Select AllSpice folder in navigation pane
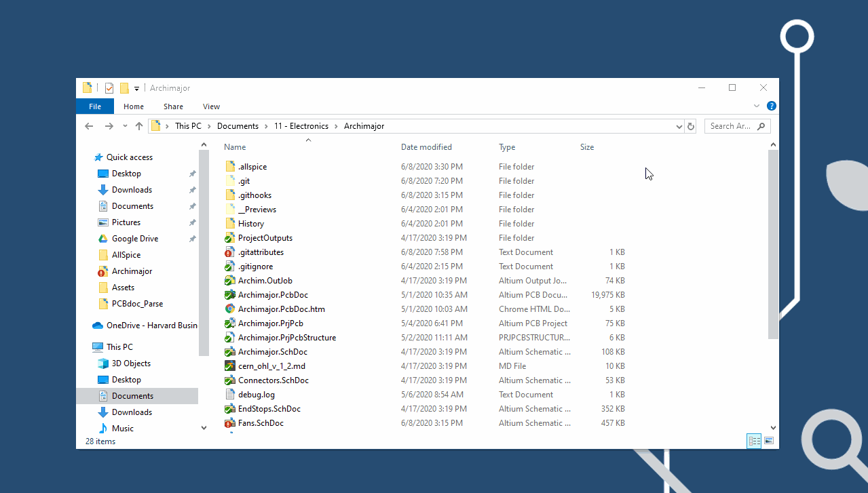This screenshot has width=868, height=493. (x=126, y=255)
